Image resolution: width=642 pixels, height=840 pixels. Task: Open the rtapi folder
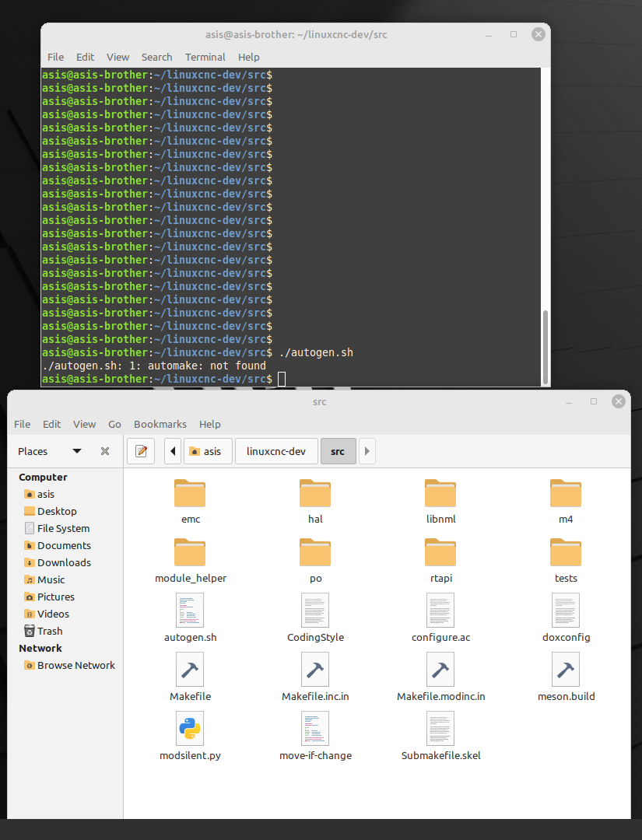440,551
